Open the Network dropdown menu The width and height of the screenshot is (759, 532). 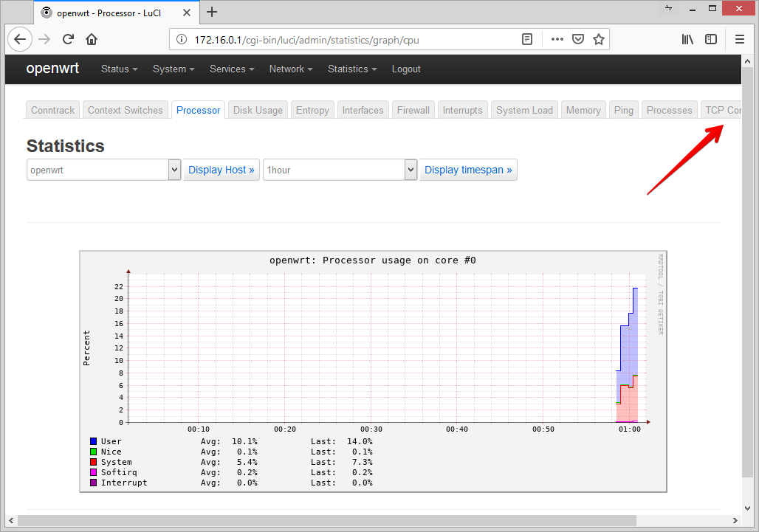pos(291,69)
